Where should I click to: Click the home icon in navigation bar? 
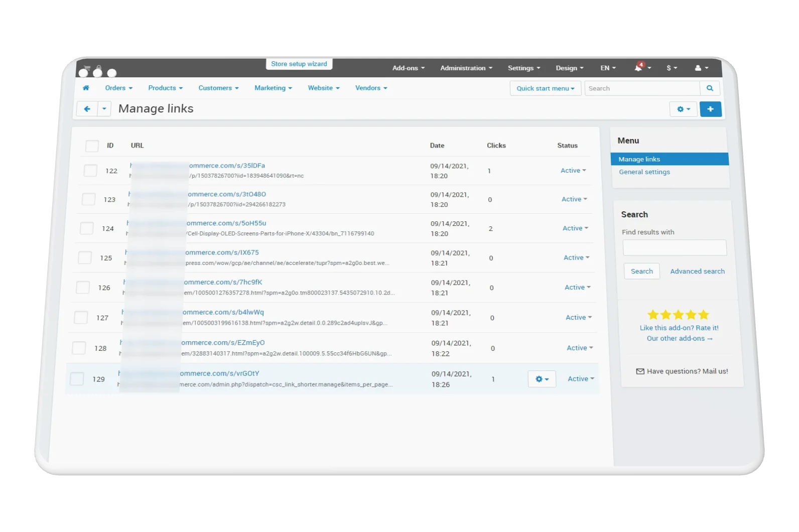pos(86,88)
